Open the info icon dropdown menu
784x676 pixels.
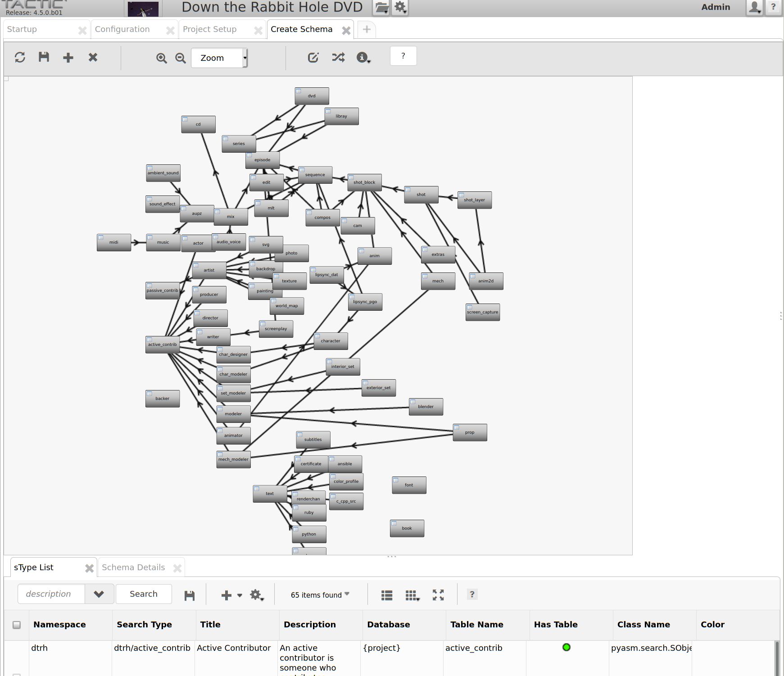click(363, 58)
